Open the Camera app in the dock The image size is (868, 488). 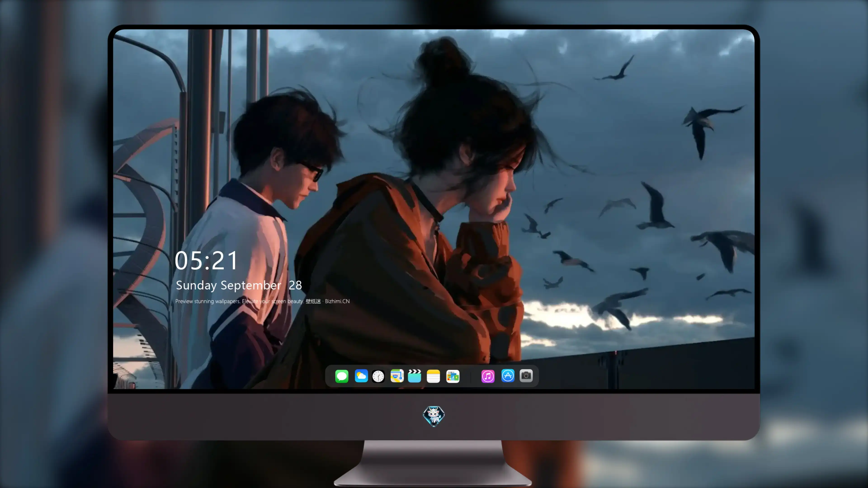[x=526, y=375]
